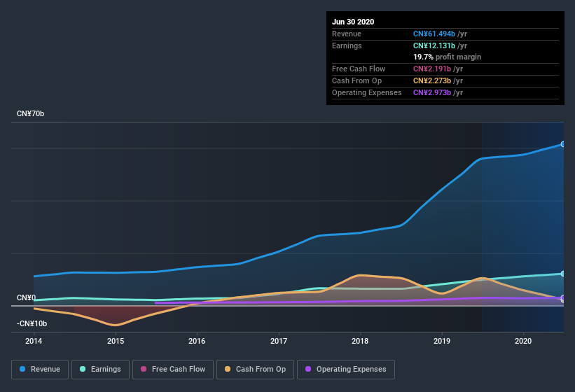575x392 pixels.
Task: Click the CN¥70b y-axis label
Action: 31,113
